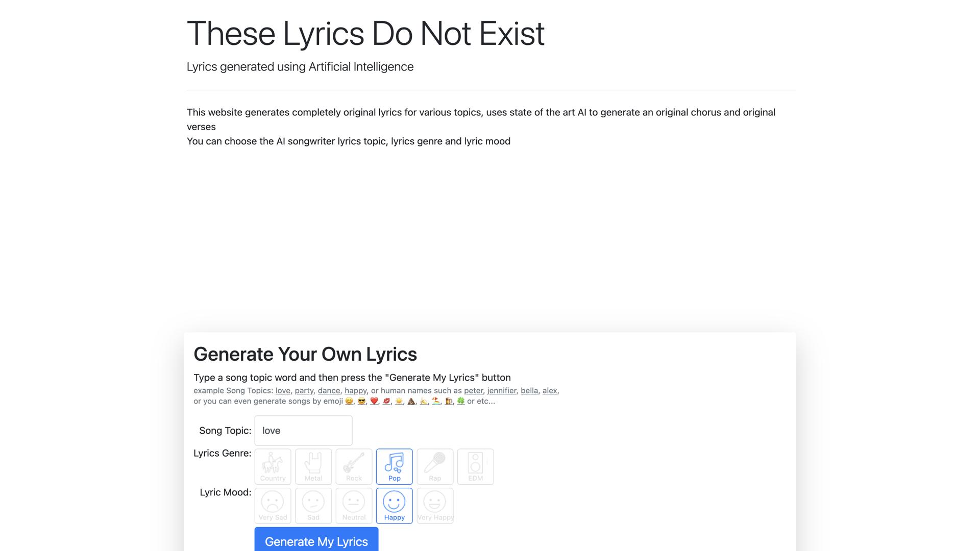Choose the Neutral mood face
Viewport: 980px width, 551px height.
[x=353, y=505]
